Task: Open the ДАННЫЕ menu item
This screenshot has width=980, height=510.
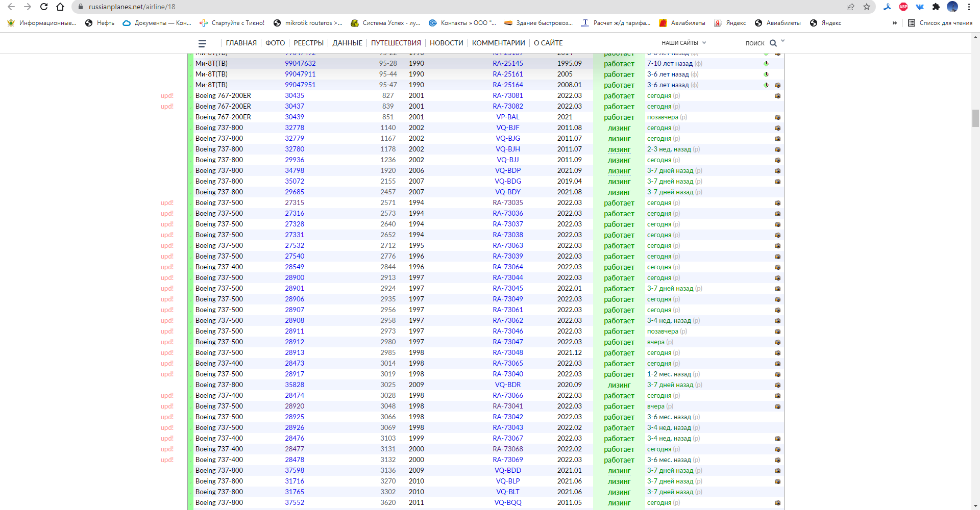Action: [x=347, y=43]
